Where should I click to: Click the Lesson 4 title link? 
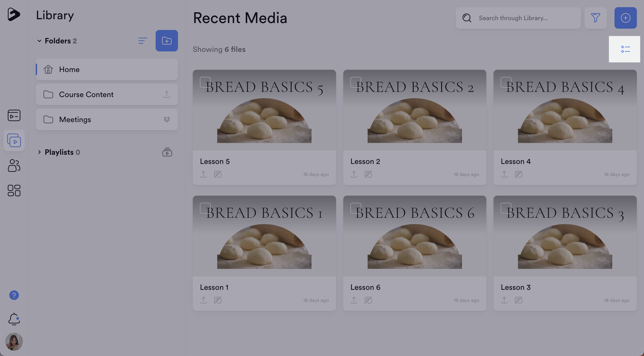(515, 161)
